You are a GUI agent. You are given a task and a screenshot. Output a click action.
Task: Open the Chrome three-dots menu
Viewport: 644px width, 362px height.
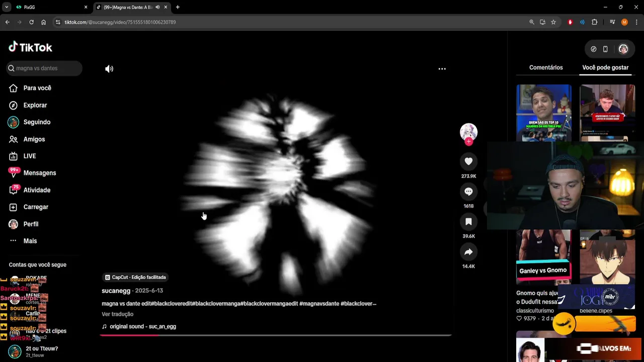[636, 22]
